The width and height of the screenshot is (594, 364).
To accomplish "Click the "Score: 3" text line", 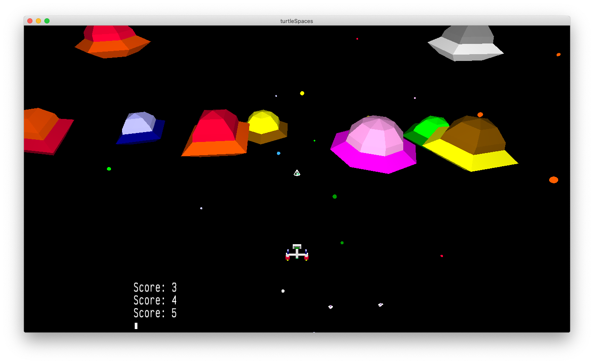I will point(155,287).
